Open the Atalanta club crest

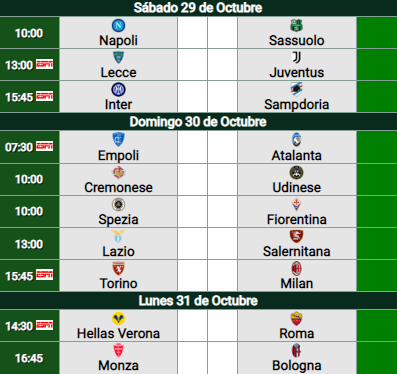[296, 140]
